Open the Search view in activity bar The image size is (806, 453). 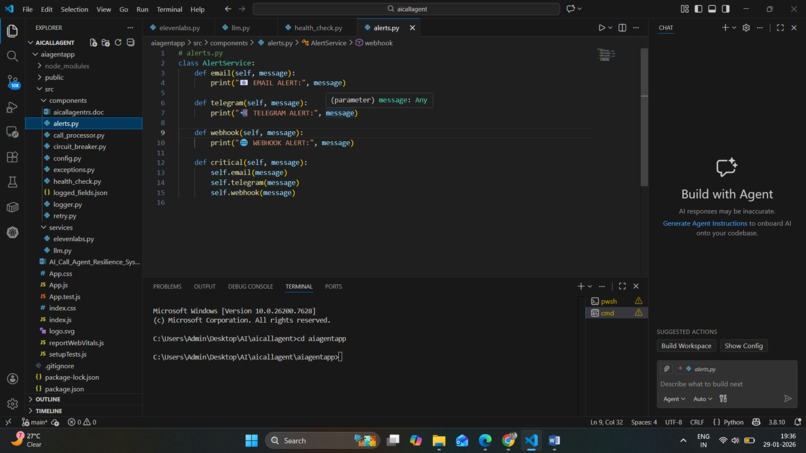[x=12, y=56]
